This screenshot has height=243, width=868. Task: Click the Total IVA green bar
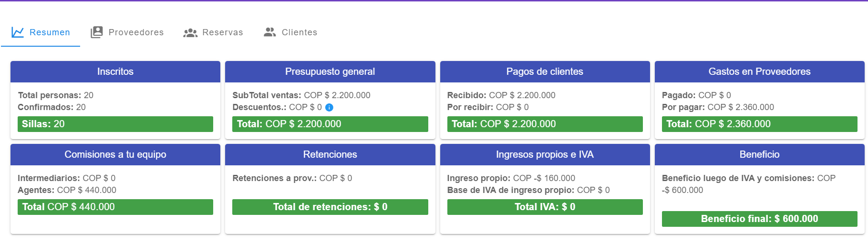pos(545,207)
